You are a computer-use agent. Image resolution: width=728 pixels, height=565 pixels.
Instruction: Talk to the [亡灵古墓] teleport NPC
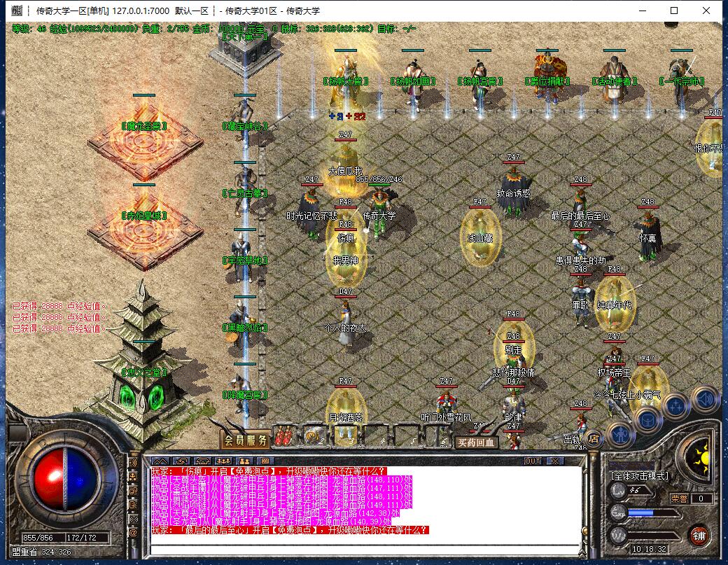245,189
